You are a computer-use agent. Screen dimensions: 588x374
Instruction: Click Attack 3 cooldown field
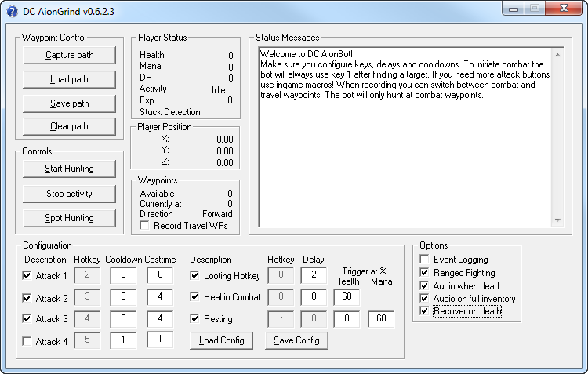123,319
